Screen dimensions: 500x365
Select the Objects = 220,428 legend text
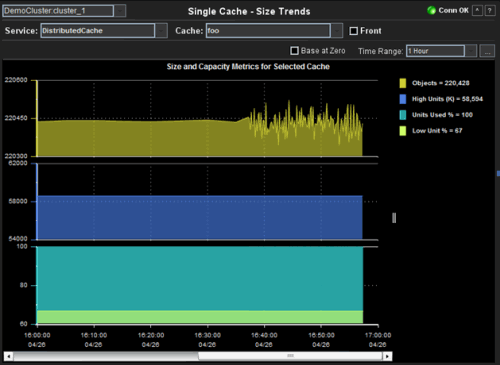440,83
